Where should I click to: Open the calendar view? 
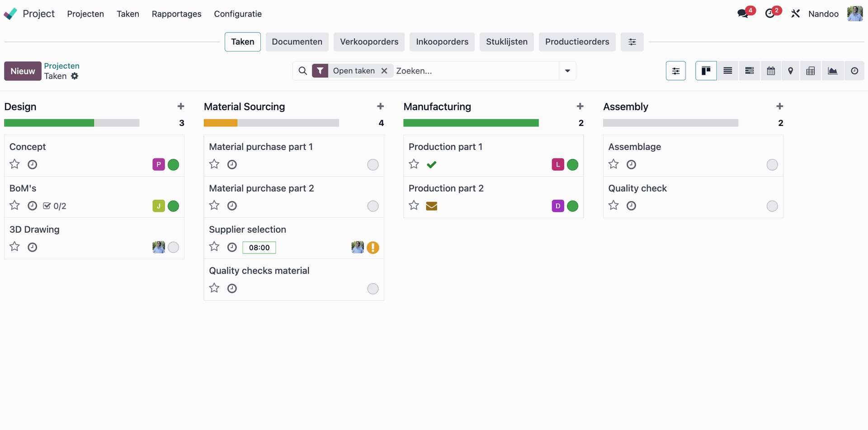tap(771, 70)
